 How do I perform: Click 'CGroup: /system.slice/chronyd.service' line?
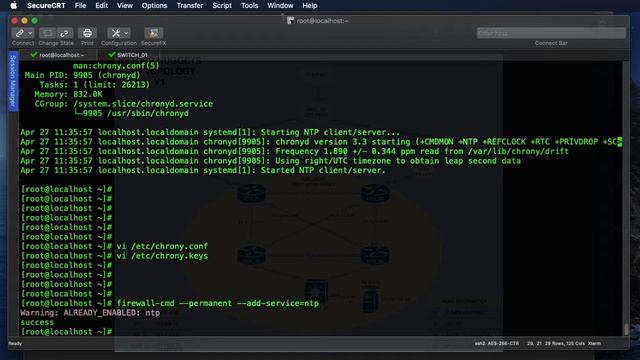click(x=123, y=104)
